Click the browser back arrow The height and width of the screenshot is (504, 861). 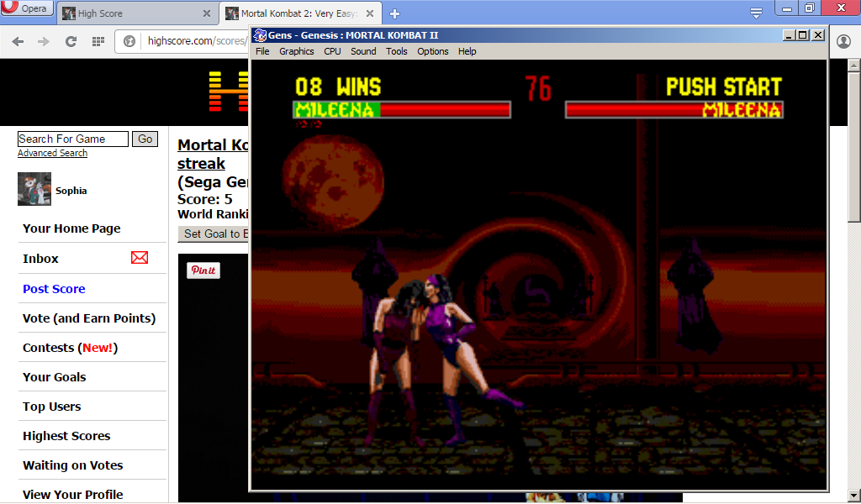pos(18,41)
